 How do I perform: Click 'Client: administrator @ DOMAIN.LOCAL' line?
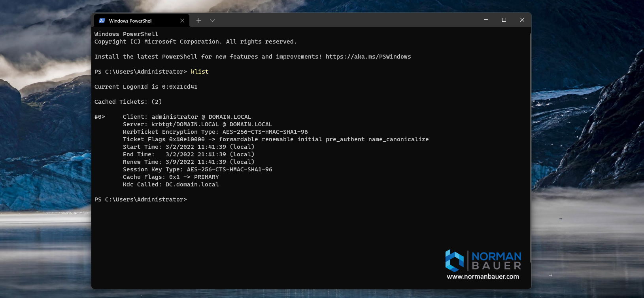[187, 117]
